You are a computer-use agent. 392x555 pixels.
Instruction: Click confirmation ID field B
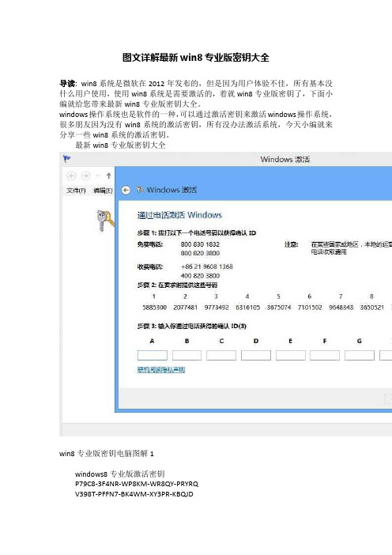click(x=187, y=355)
